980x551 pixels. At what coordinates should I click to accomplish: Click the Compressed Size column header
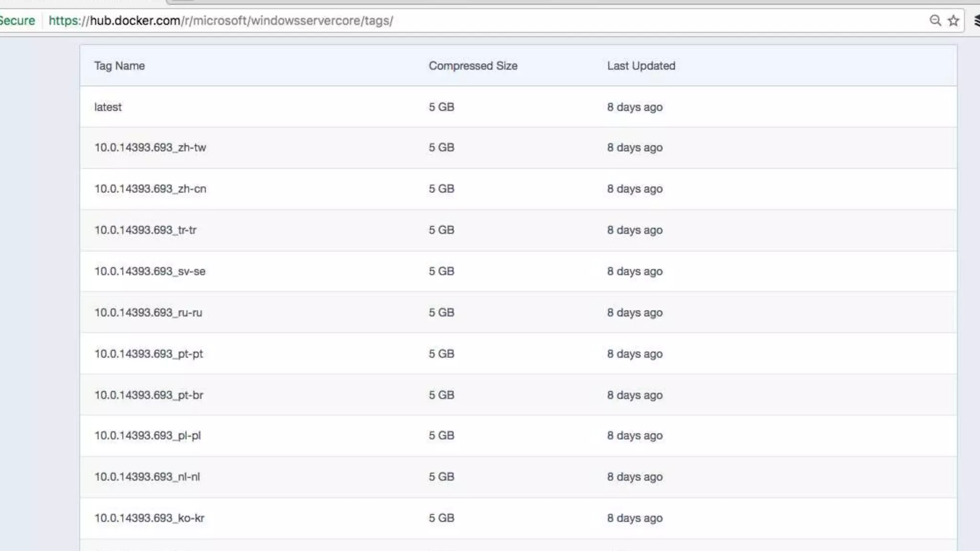coord(473,66)
